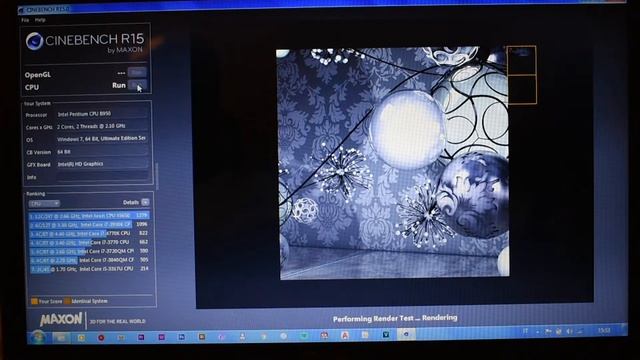Click the GFX Board Intel HD Graphics field

pos(101,164)
